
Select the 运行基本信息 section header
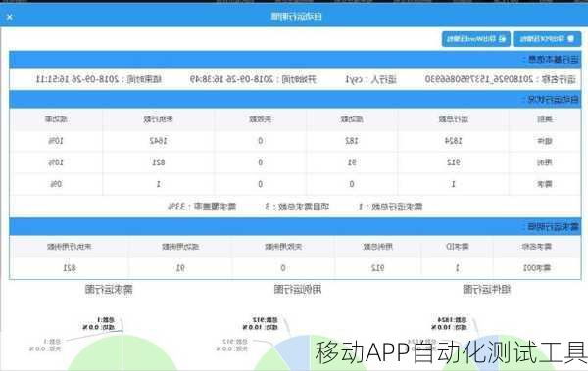click(295, 59)
